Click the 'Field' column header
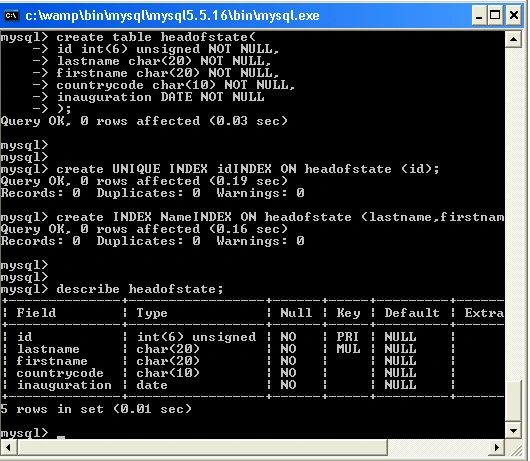 point(36,313)
